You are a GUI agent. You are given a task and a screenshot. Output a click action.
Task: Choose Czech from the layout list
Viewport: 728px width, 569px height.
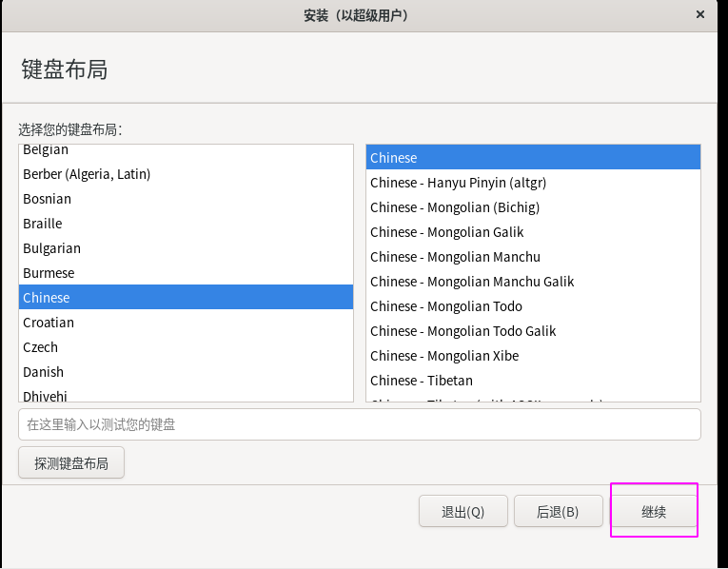(186, 347)
